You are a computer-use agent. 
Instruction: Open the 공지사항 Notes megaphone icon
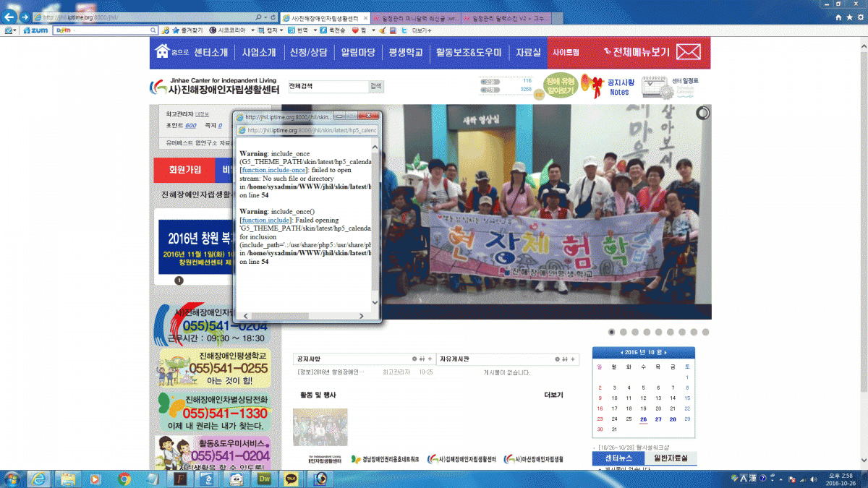tap(609, 87)
